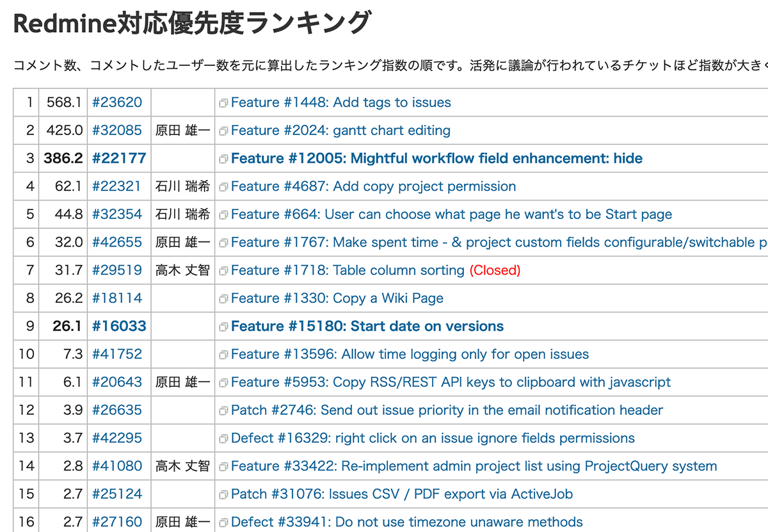Click the small icon before Feature #2024
The image size is (768, 532).
tap(223, 131)
